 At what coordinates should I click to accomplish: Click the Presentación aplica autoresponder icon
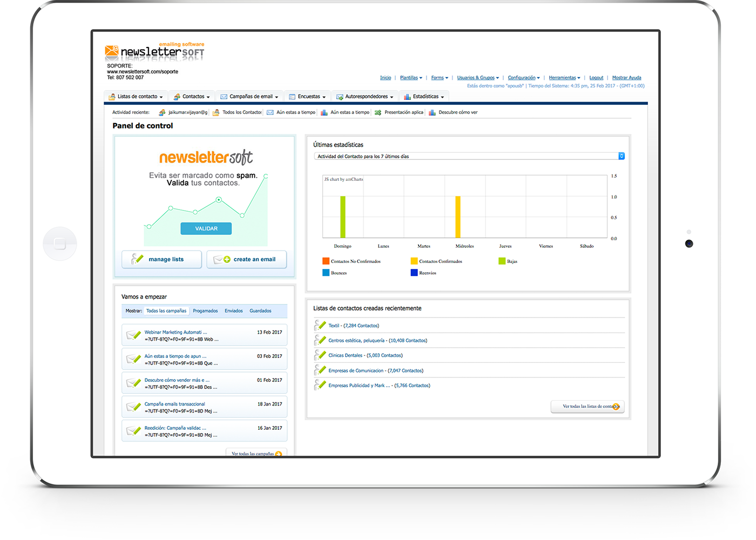pyautogui.click(x=378, y=112)
